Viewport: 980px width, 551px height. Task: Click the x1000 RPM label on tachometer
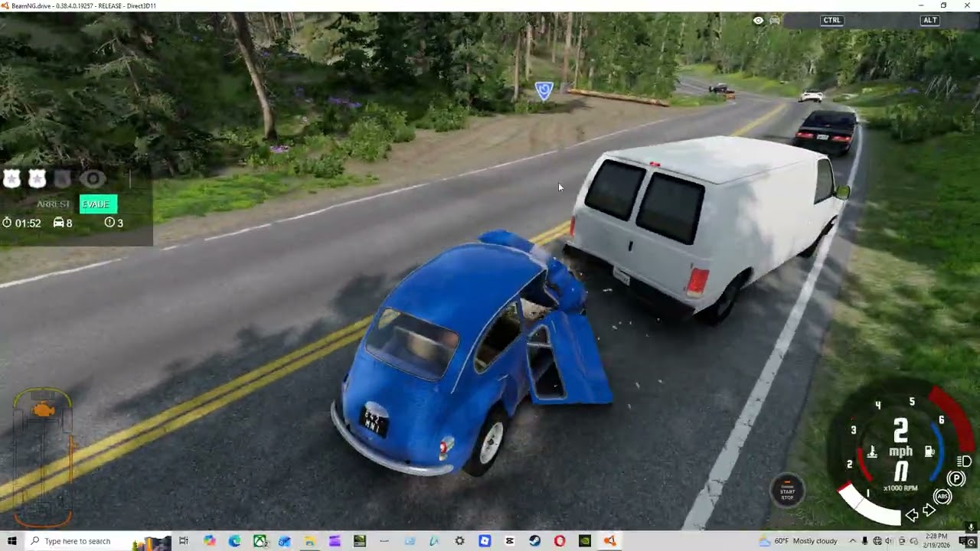(900, 488)
